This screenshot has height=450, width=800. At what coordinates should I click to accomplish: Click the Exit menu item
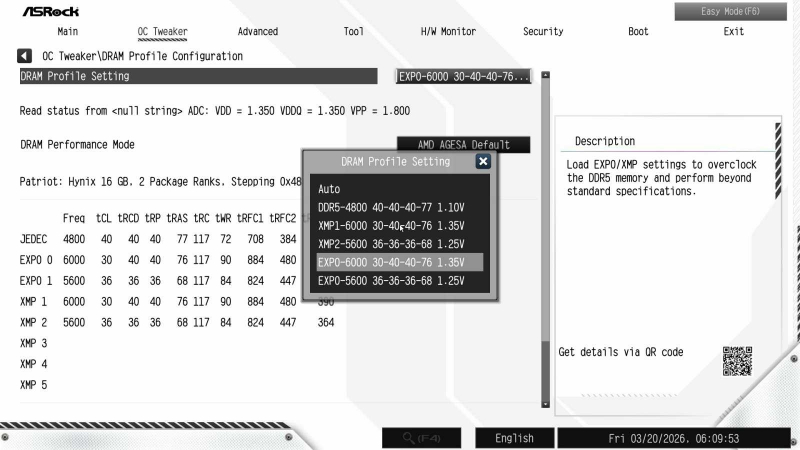coord(733,32)
